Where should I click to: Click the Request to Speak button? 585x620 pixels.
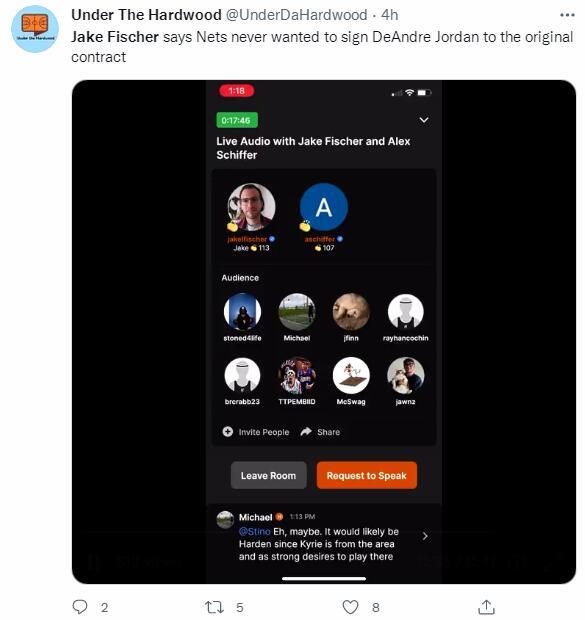point(367,475)
